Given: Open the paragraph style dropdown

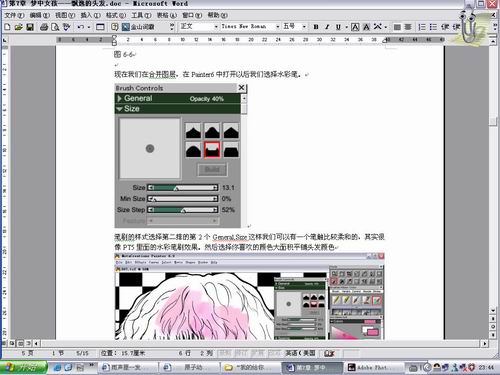Looking at the screenshot, I should pyautogui.click(x=216, y=27).
